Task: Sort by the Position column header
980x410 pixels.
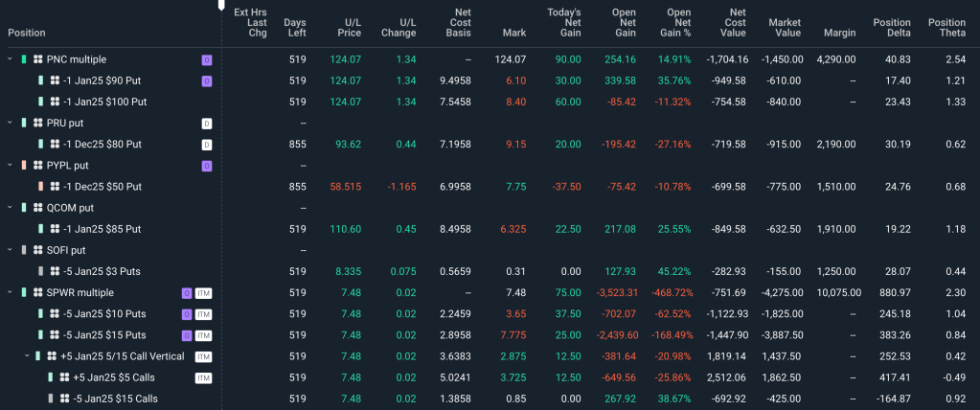Action: [x=27, y=33]
